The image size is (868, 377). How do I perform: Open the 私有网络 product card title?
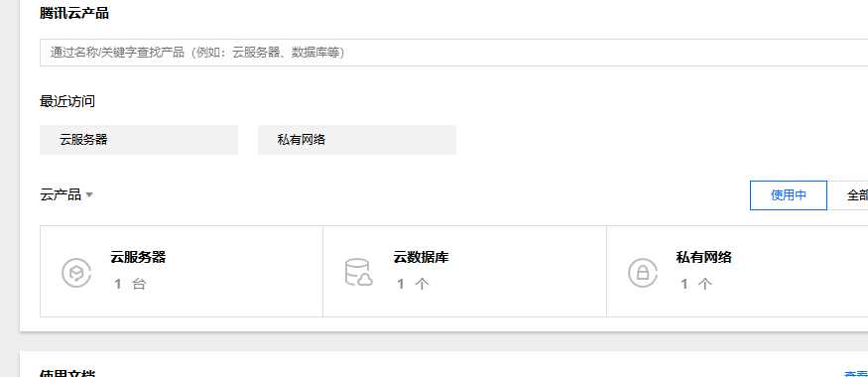tap(703, 257)
